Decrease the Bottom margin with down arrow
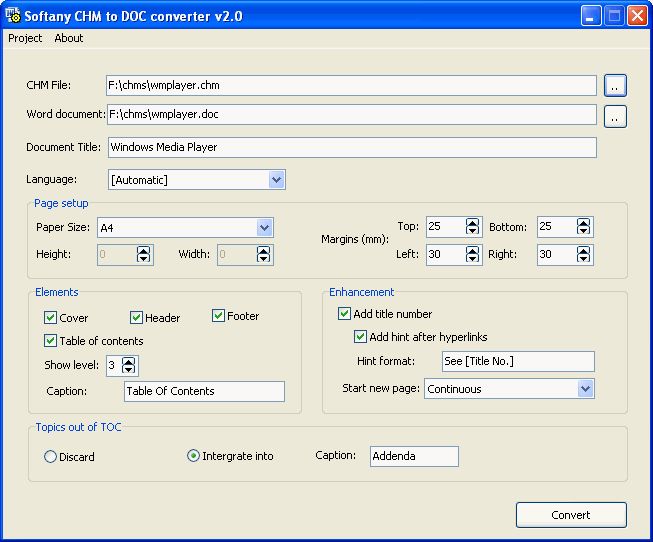 [x=584, y=232]
